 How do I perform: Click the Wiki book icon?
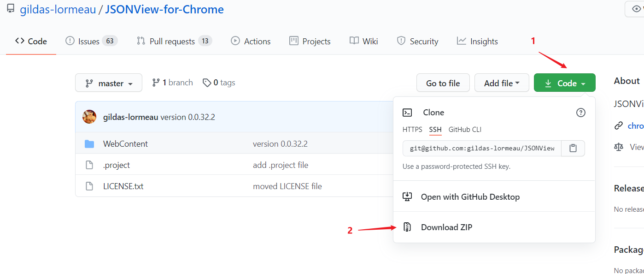[354, 41]
